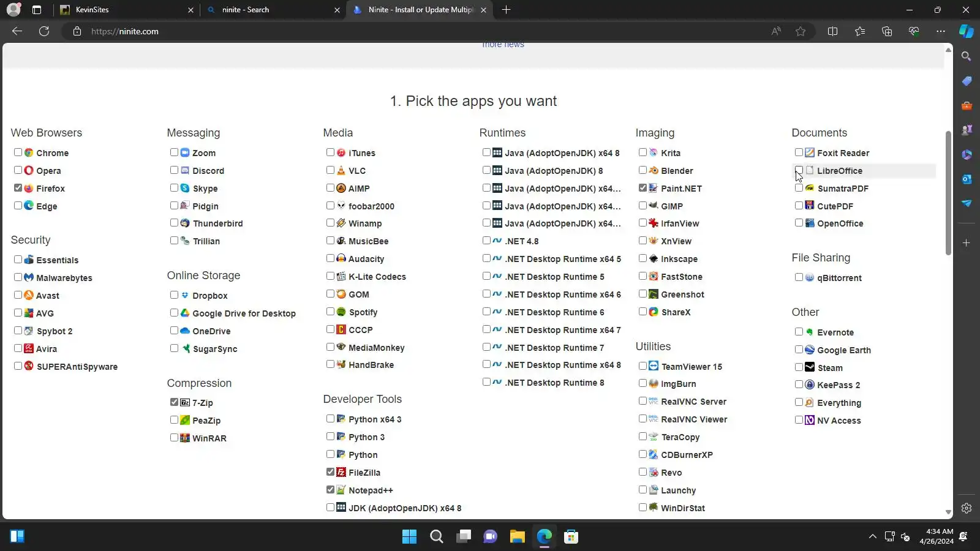
Task: Click the Edge split screen icon
Action: tap(832, 31)
